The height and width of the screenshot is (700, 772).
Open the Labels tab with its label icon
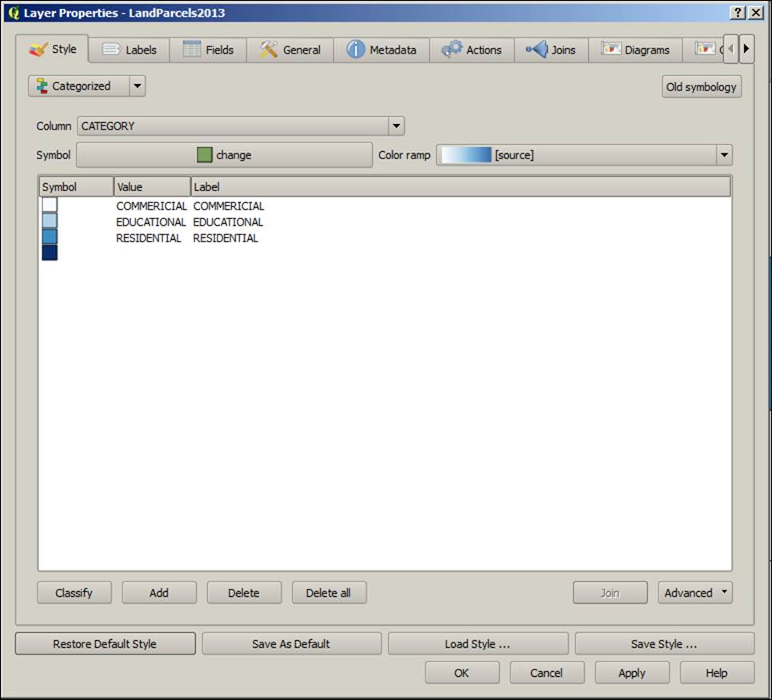[110, 49]
